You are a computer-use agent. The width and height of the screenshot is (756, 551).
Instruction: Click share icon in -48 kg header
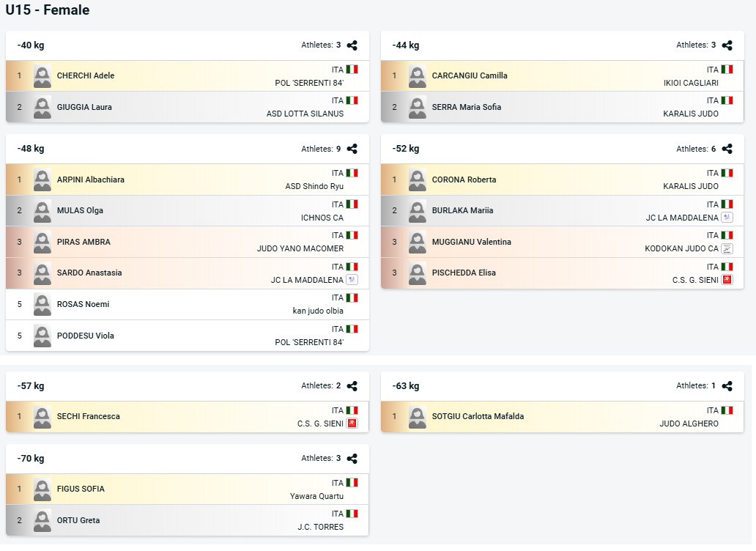pos(352,149)
